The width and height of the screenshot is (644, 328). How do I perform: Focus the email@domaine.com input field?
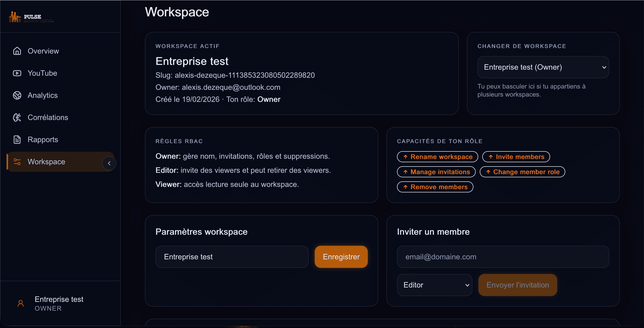point(503,257)
